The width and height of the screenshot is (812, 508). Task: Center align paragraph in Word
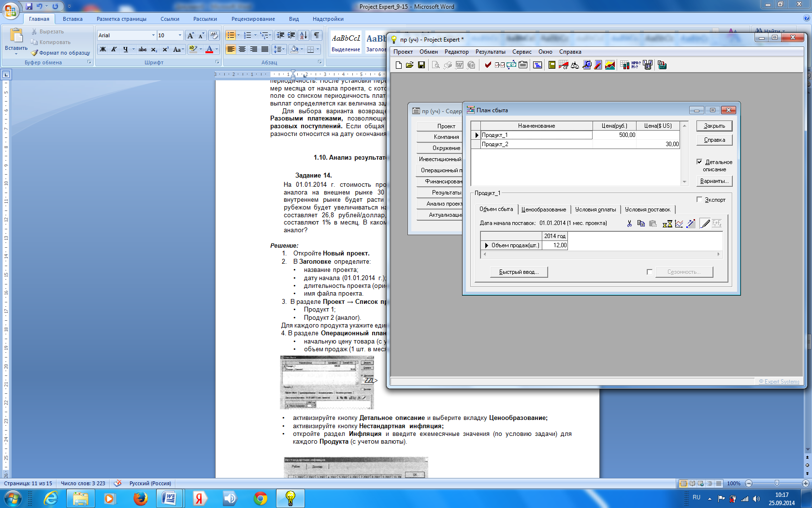242,49
